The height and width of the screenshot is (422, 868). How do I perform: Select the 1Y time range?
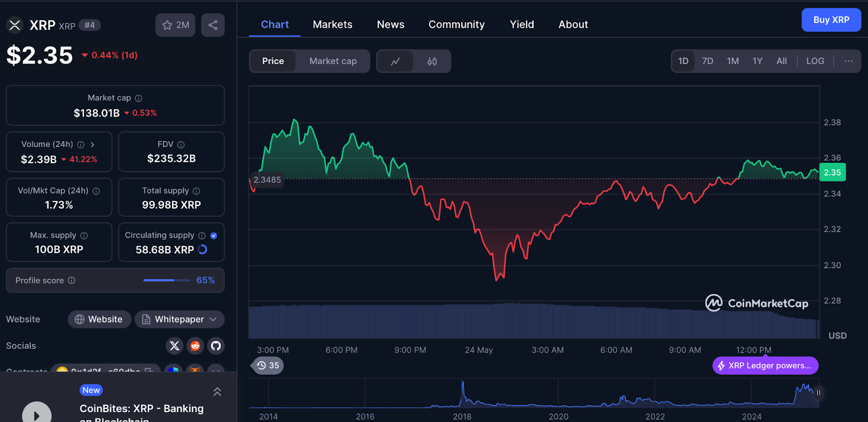click(x=757, y=61)
